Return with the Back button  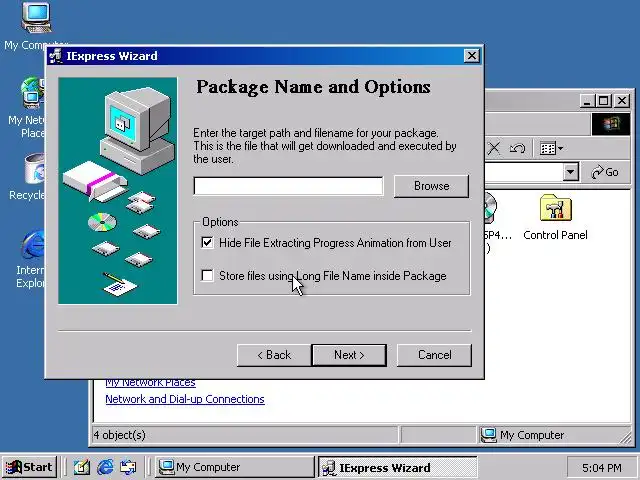(x=274, y=355)
